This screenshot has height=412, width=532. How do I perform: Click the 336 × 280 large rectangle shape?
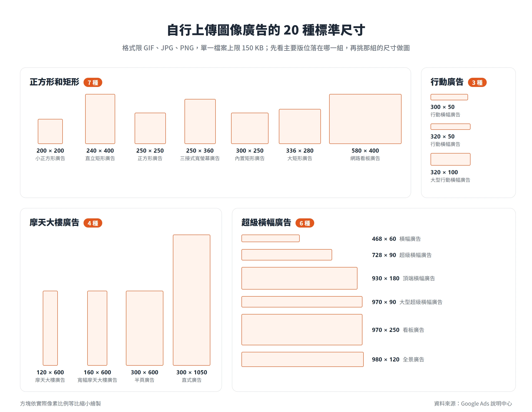pyautogui.click(x=300, y=126)
